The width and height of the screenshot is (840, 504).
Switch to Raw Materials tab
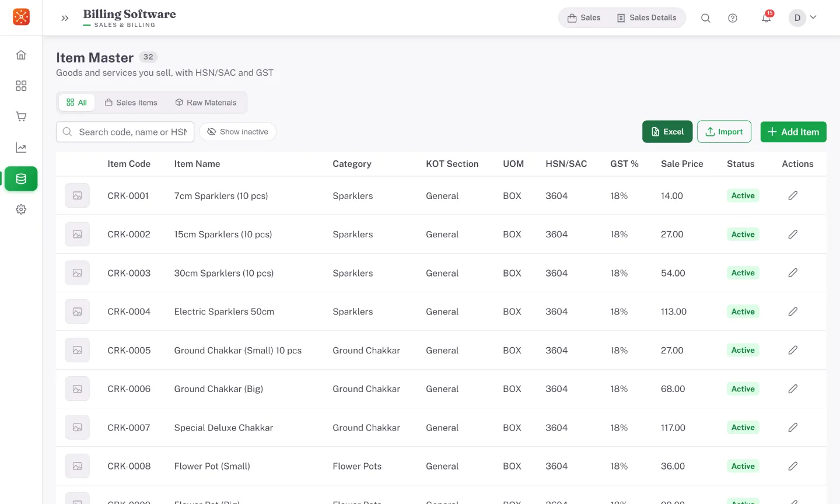click(206, 103)
